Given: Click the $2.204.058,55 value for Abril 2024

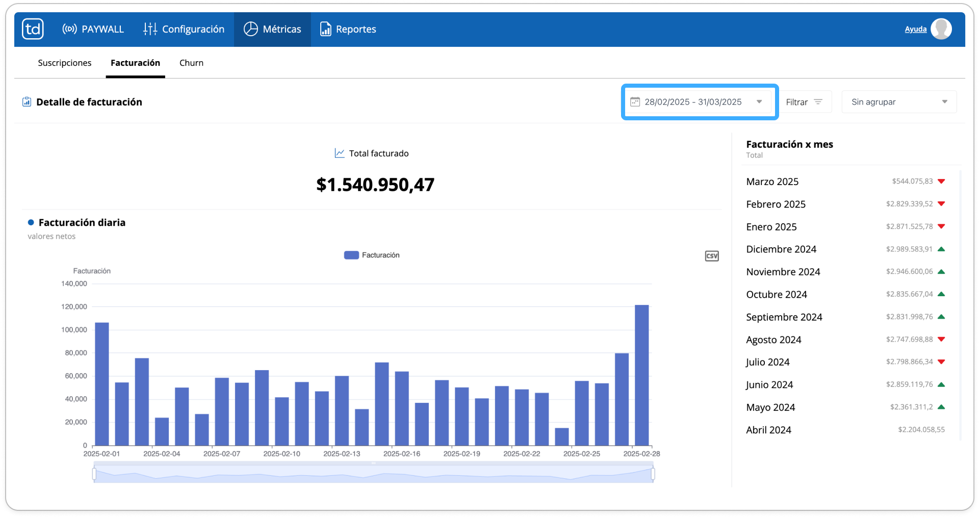Looking at the screenshot, I should coord(921,430).
